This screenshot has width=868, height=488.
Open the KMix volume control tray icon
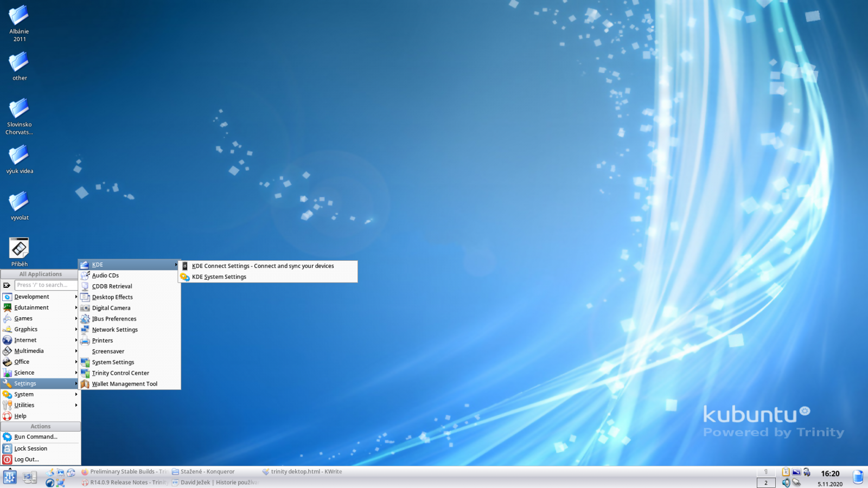(786, 483)
